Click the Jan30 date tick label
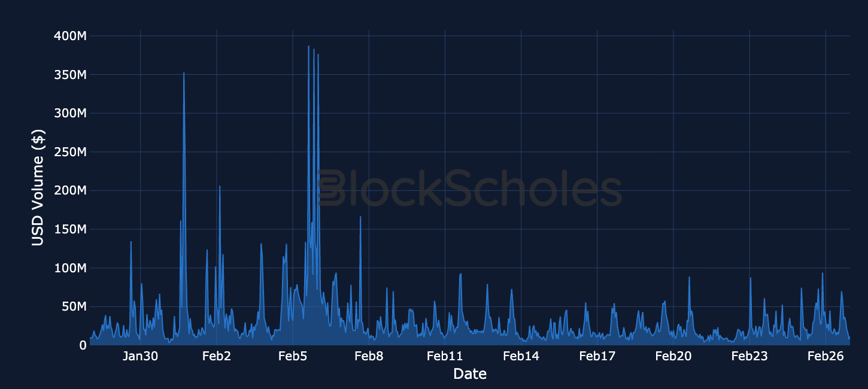The height and width of the screenshot is (389, 868). 140,357
